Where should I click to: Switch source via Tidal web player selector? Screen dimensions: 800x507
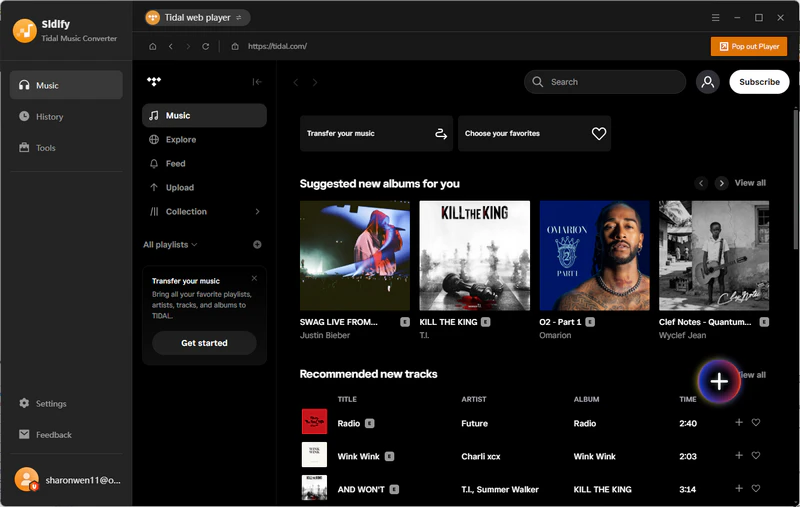(197, 18)
